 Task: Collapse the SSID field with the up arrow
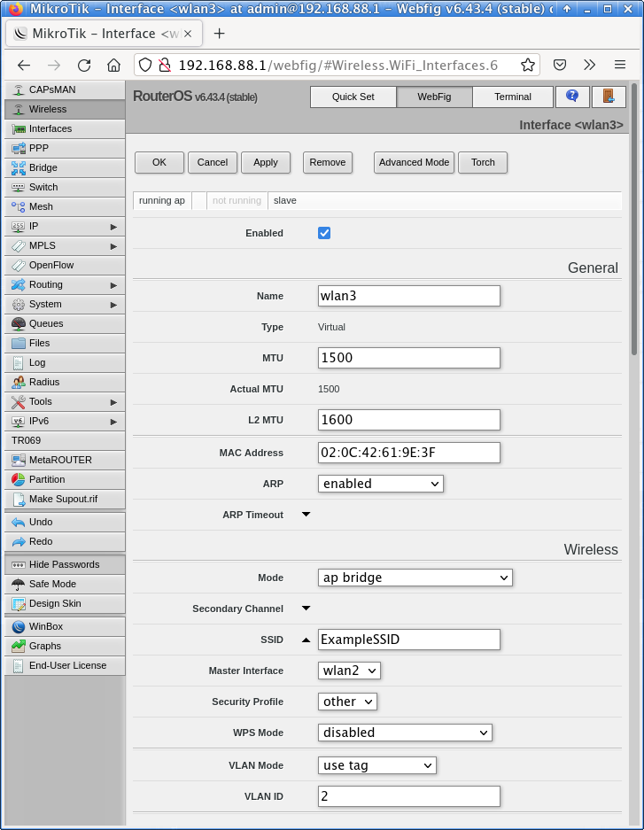306,640
